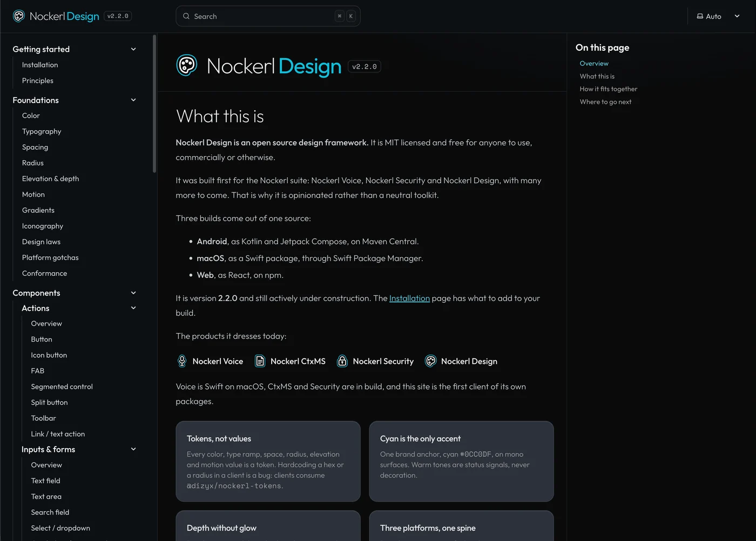Collapse the Inputs & forms subsection
Viewport: 756px width, 541px height.
pyautogui.click(x=133, y=449)
